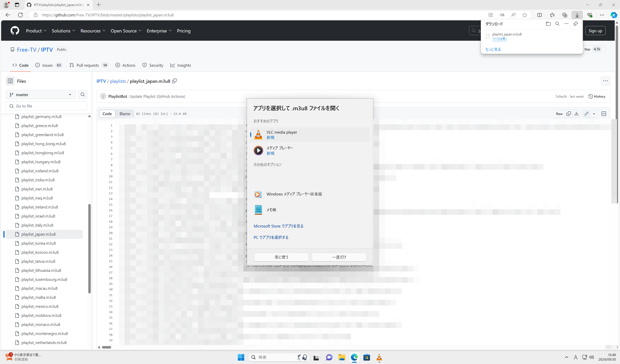Switch to the Blame view
The width and height of the screenshot is (620, 364).
tap(125, 113)
